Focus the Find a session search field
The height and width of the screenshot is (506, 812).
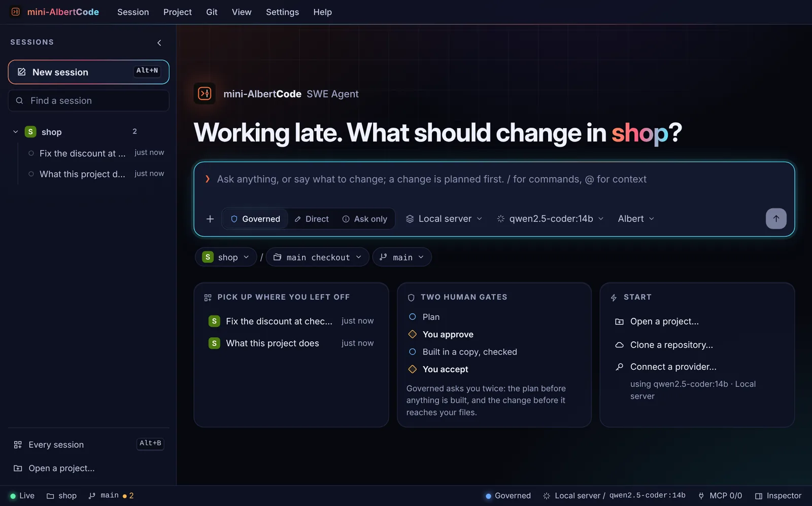click(x=88, y=100)
